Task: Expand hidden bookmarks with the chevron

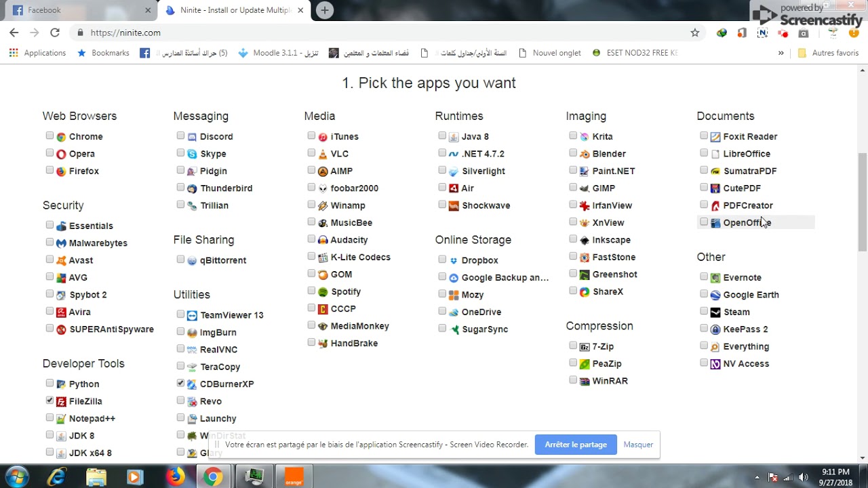Action: click(x=781, y=53)
